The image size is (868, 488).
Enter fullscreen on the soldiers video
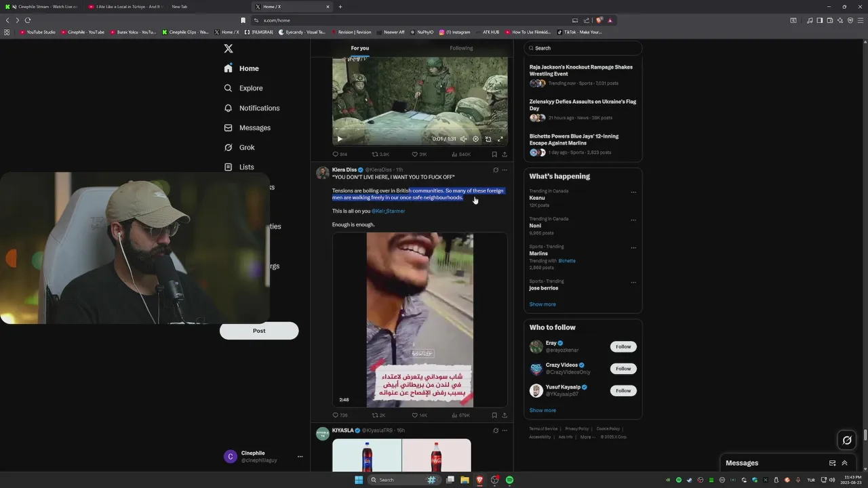pyautogui.click(x=500, y=139)
